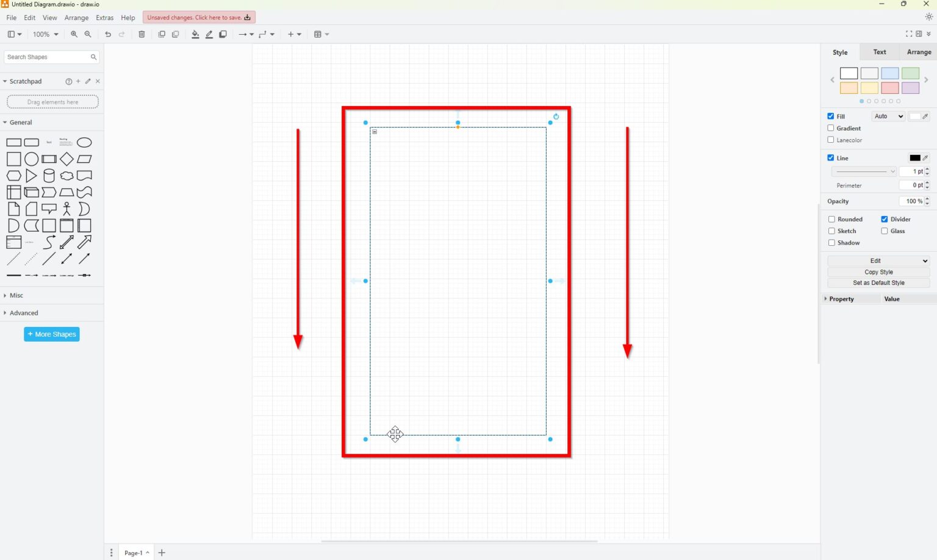The height and width of the screenshot is (560, 937).
Task: Expand the Advanced shapes section
Action: tap(24, 312)
